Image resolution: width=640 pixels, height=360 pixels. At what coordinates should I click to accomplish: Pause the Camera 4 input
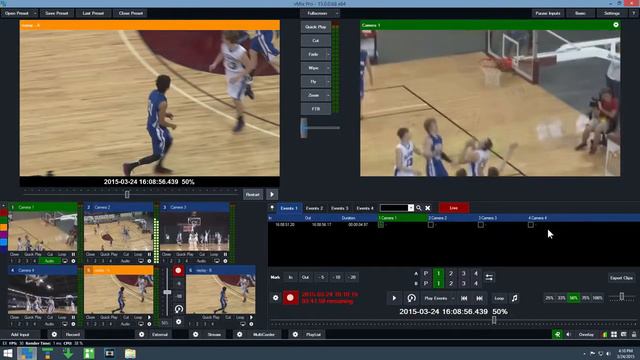73,317
